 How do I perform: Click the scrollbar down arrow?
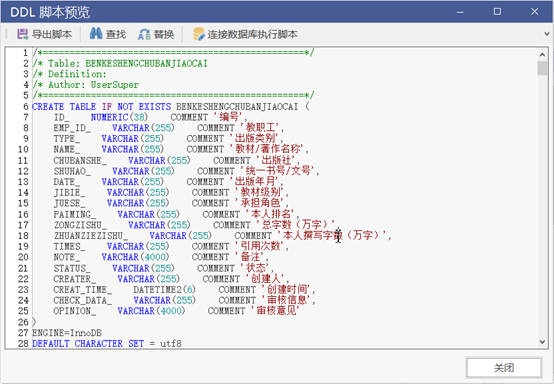tap(542, 342)
